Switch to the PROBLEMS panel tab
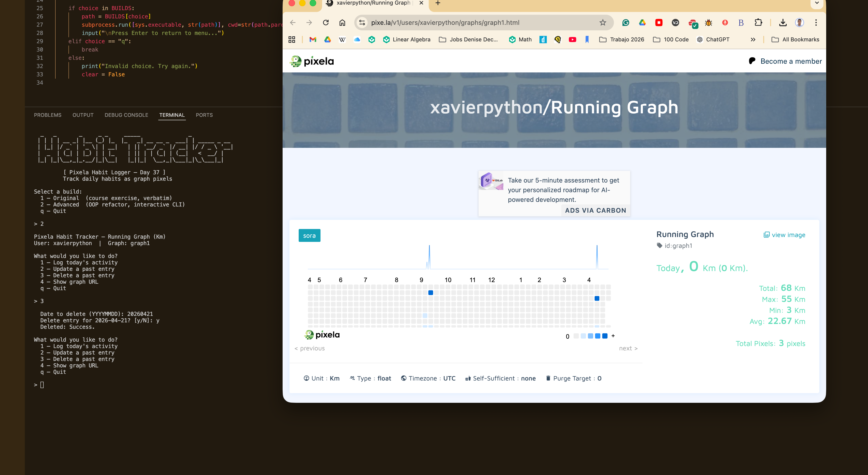868x475 pixels. click(48, 115)
